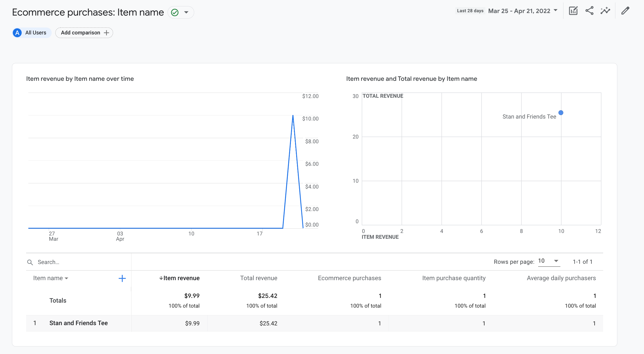Click Add comparison button

[x=84, y=32]
